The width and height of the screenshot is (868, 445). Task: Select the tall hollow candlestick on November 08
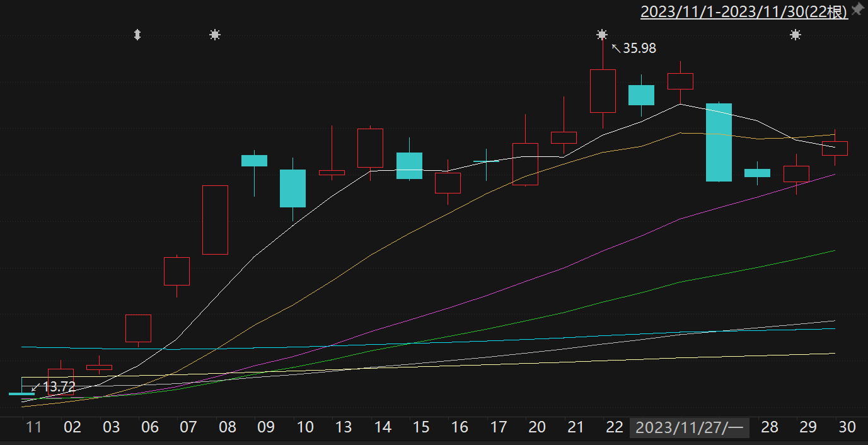pyautogui.click(x=215, y=219)
